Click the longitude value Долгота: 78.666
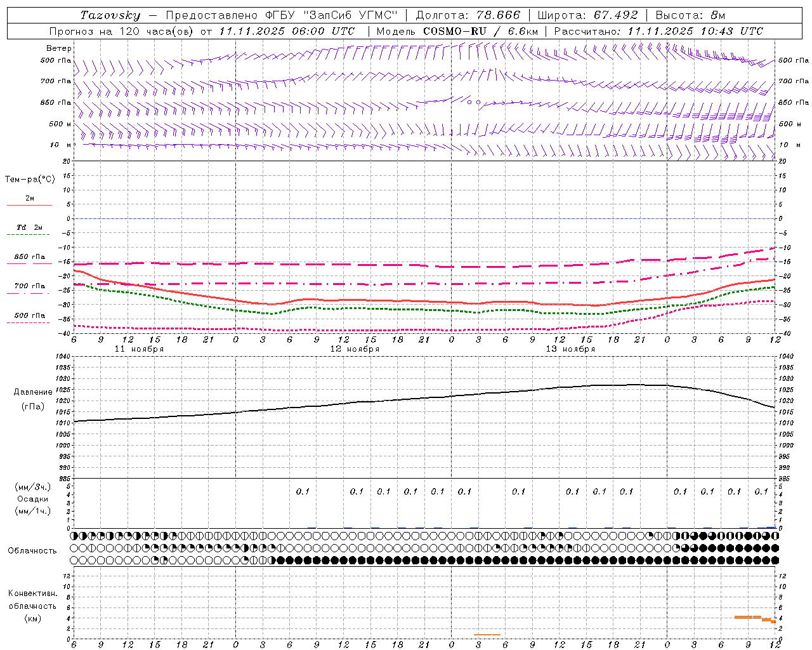Image resolution: width=812 pixels, height=650 pixels. 468,15
